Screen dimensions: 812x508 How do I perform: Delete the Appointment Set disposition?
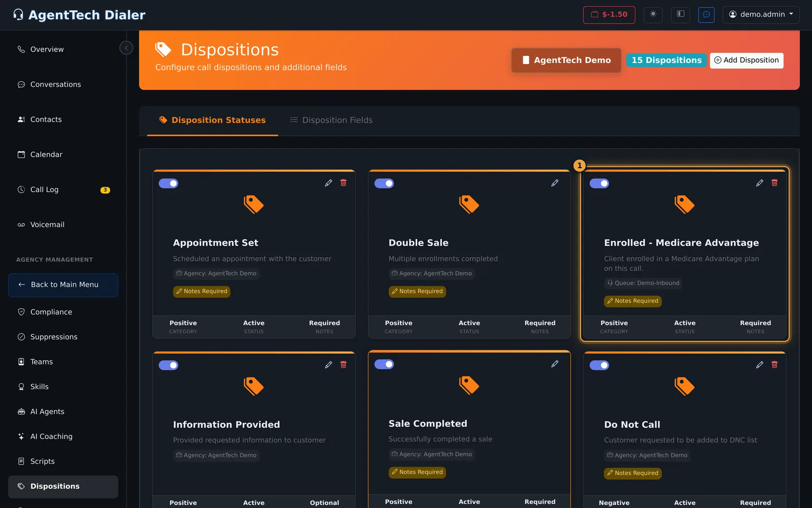point(344,183)
